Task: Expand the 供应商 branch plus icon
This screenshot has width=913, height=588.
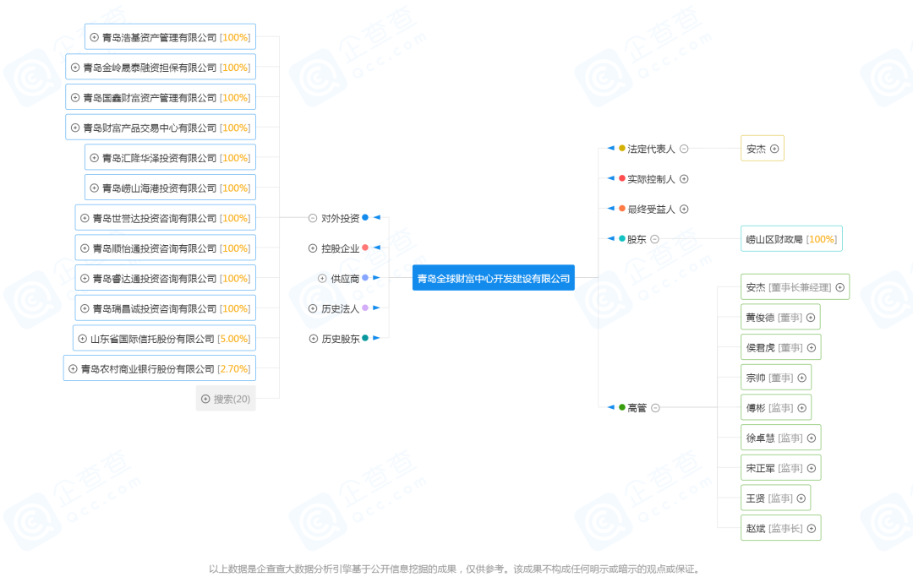Action: tap(322, 278)
